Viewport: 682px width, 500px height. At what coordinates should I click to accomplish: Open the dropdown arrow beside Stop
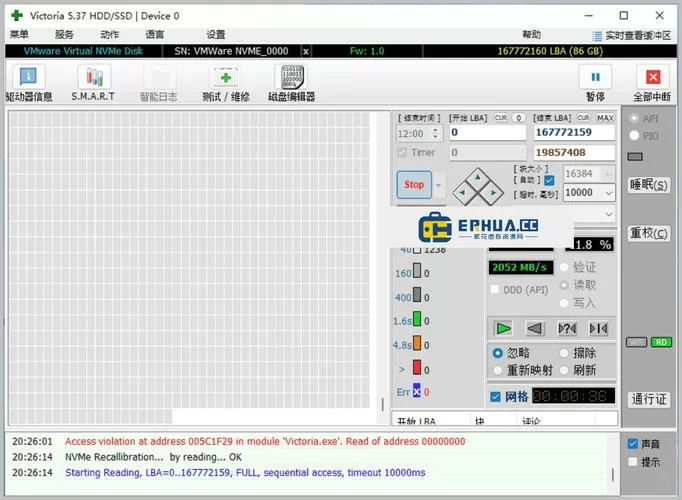coord(439,184)
